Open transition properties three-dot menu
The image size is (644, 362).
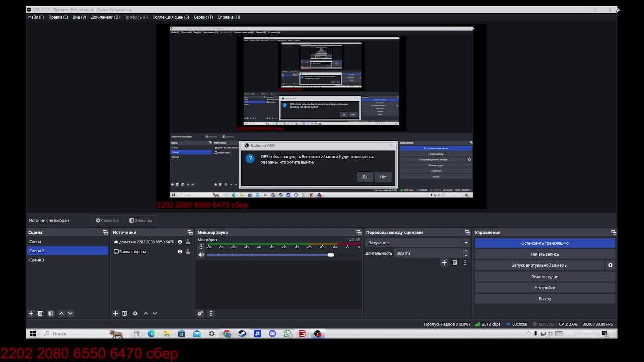click(x=465, y=263)
